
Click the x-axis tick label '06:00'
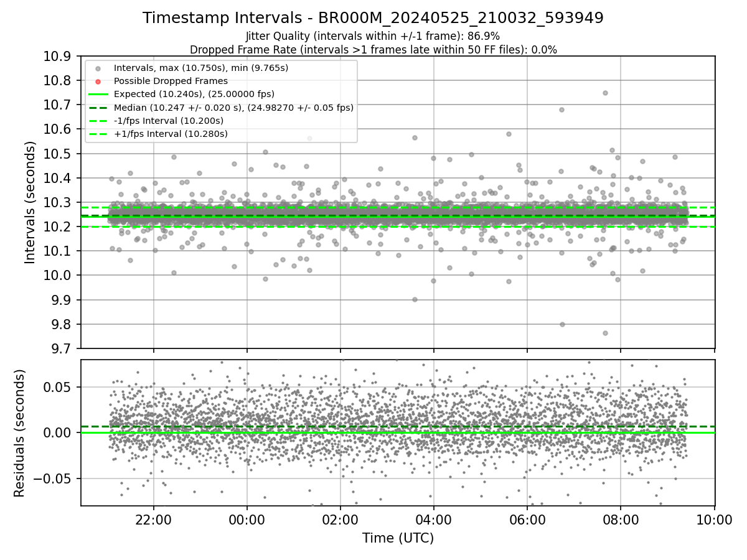click(x=527, y=519)
